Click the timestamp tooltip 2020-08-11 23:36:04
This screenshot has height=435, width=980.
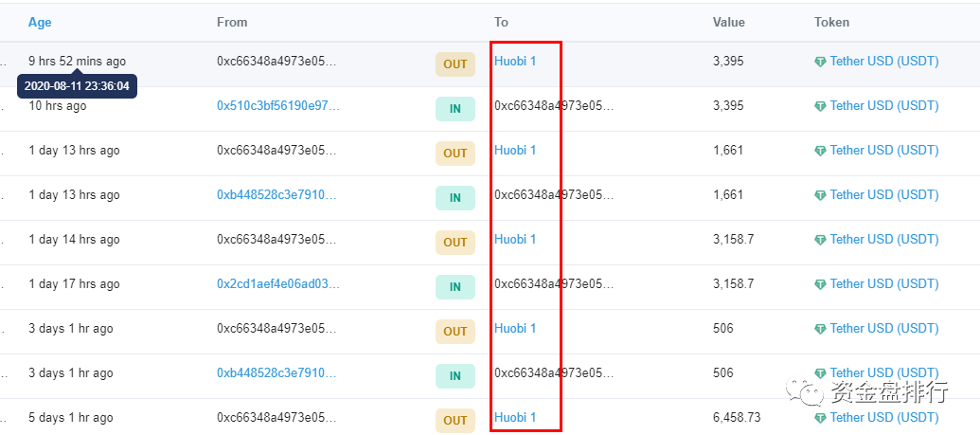pos(77,86)
